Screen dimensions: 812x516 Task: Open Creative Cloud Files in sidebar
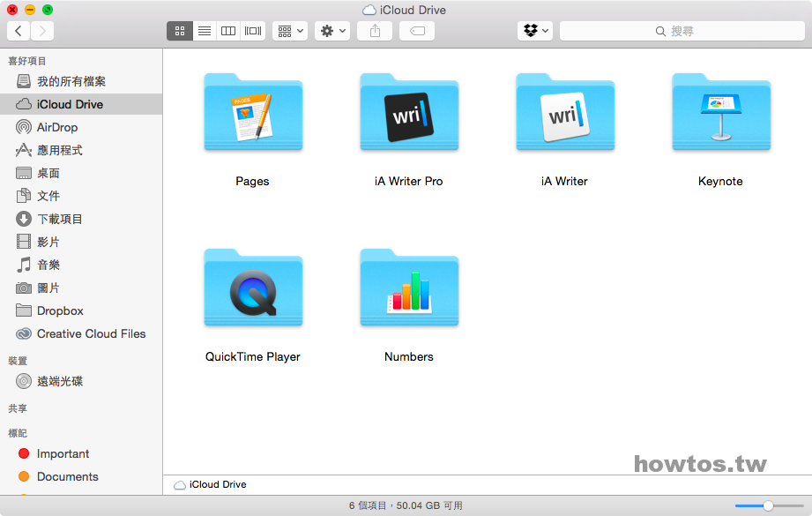pos(81,333)
